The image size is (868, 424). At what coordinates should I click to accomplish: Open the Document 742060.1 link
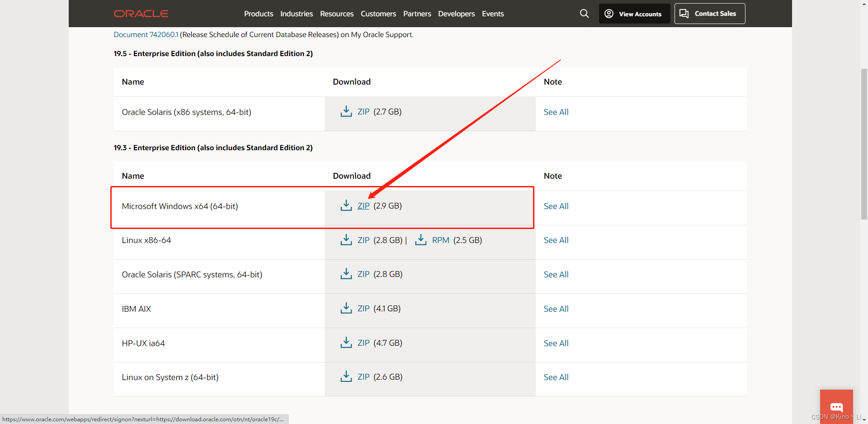(x=146, y=34)
